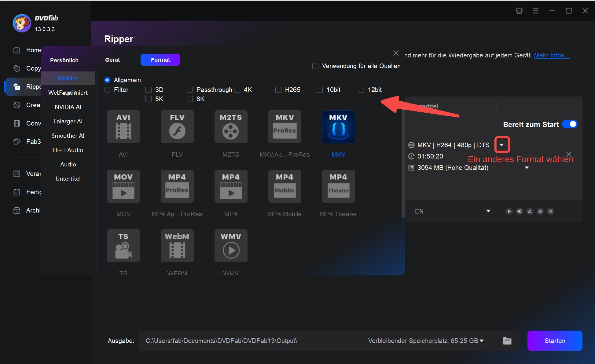The image size is (595, 364).
Task: Enable the 5K checkbox
Action: pyautogui.click(x=149, y=99)
